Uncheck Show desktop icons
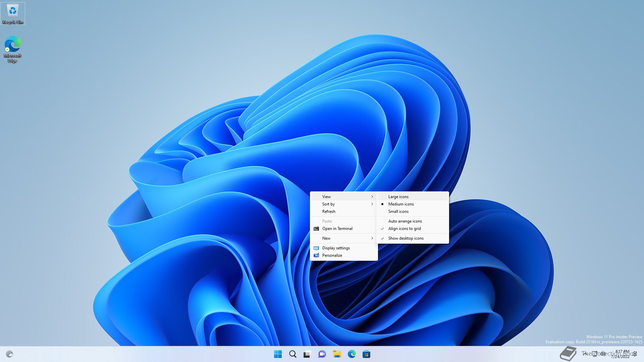 click(406, 238)
